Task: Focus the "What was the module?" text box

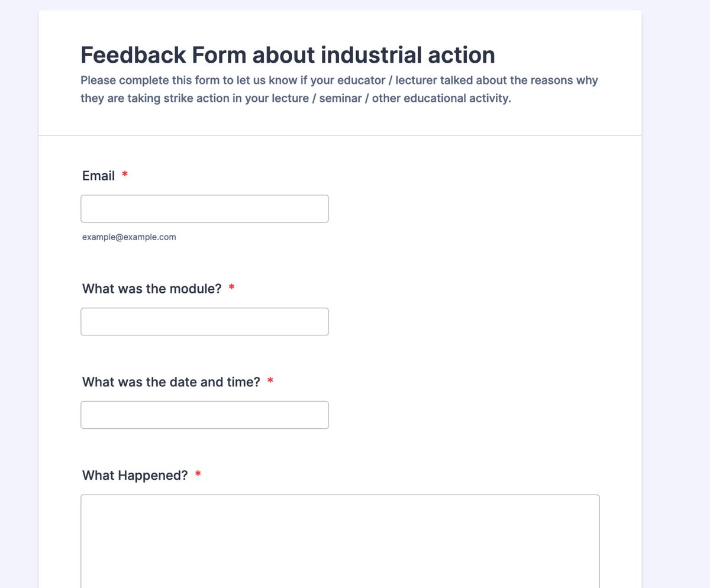Action: coord(205,322)
